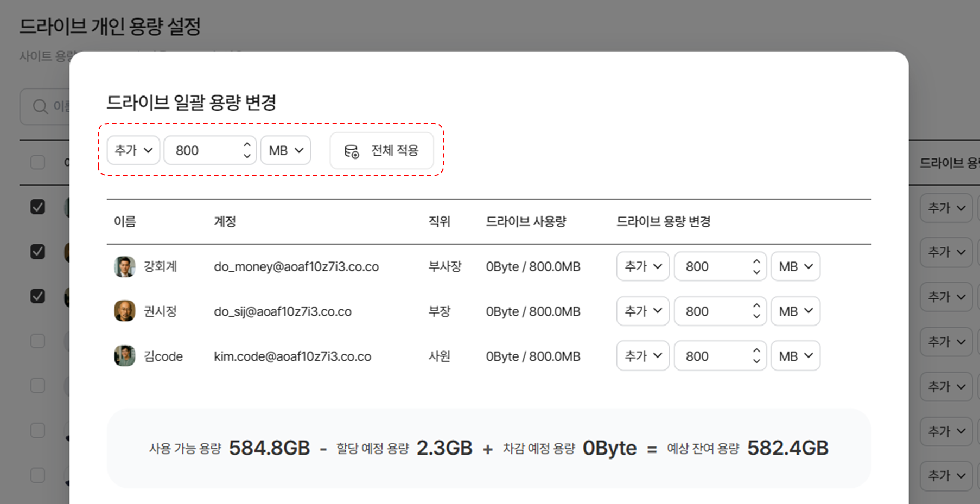The image size is (980, 504).
Task: Open 권시정's MB unit dropdown
Action: [x=796, y=311]
